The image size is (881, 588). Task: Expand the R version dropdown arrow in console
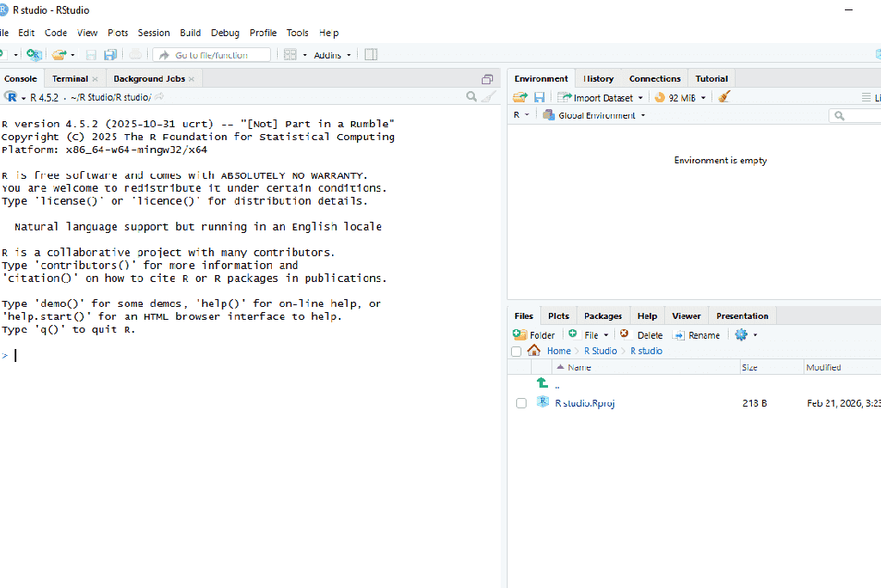(23, 98)
